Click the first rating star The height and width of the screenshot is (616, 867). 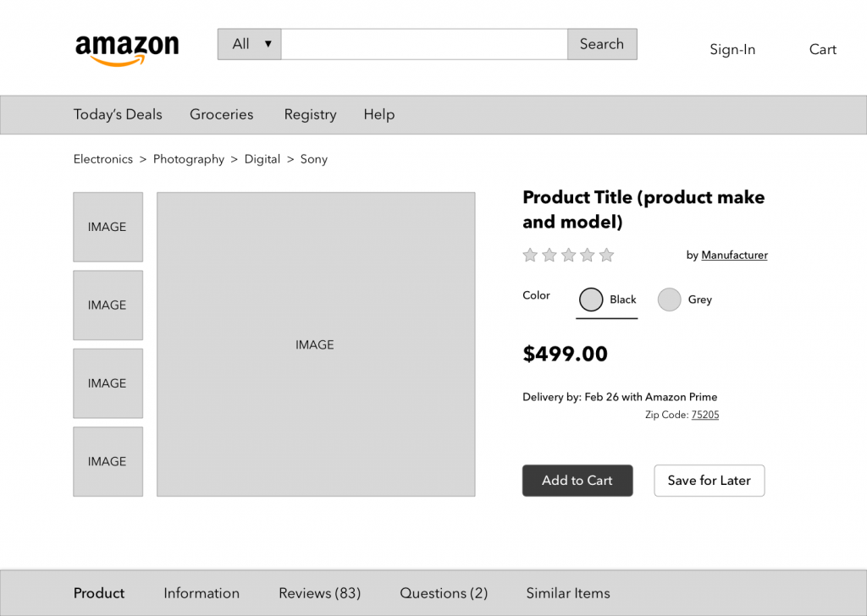tap(531, 256)
